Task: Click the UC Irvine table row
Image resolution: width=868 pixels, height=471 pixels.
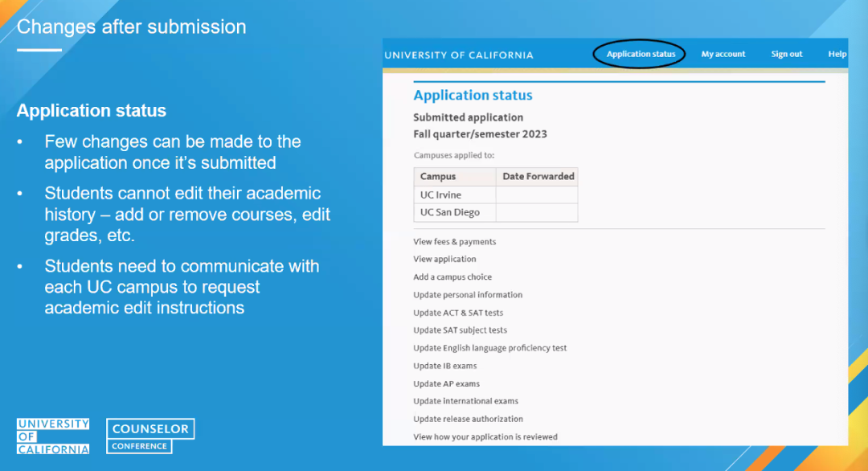Action: pyautogui.click(x=495, y=195)
